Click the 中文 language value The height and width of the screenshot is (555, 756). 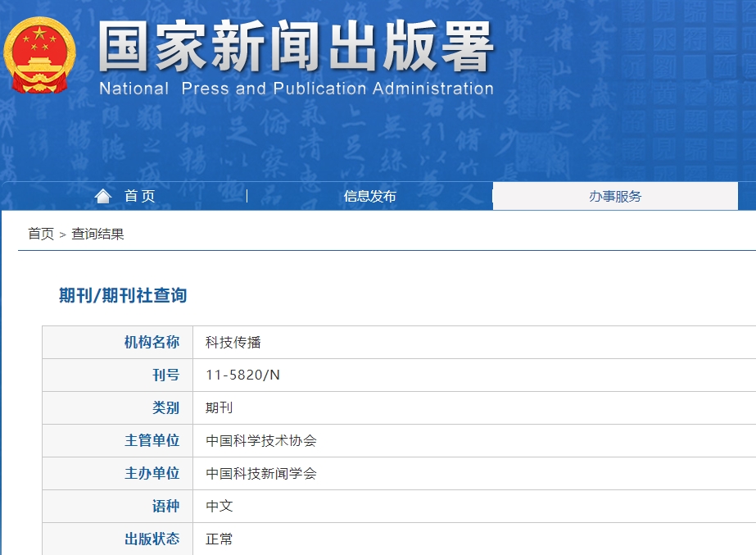tap(219, 507)
